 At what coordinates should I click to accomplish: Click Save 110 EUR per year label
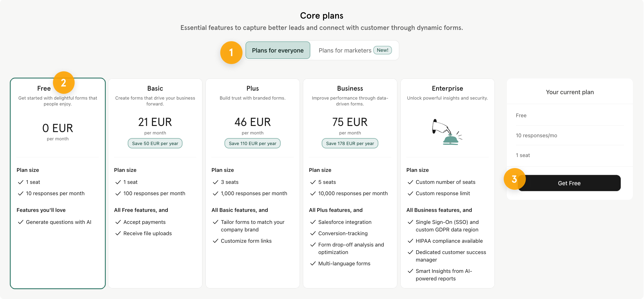click(253, 143)
